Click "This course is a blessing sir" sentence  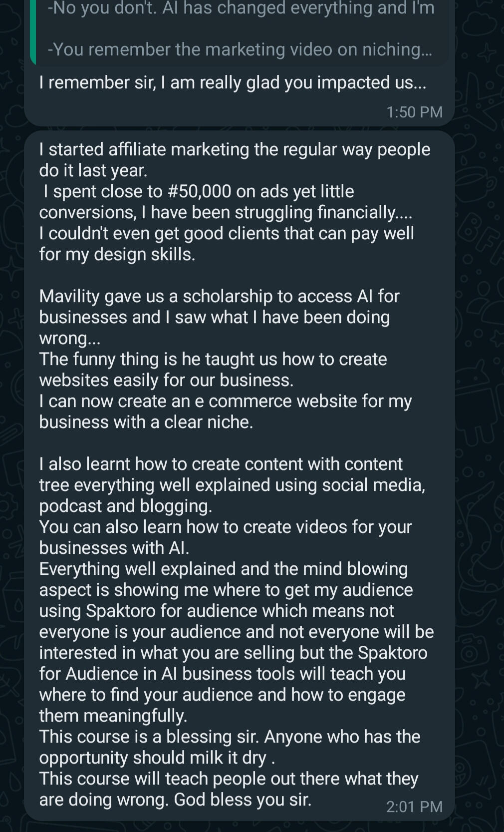click(150, 737)
